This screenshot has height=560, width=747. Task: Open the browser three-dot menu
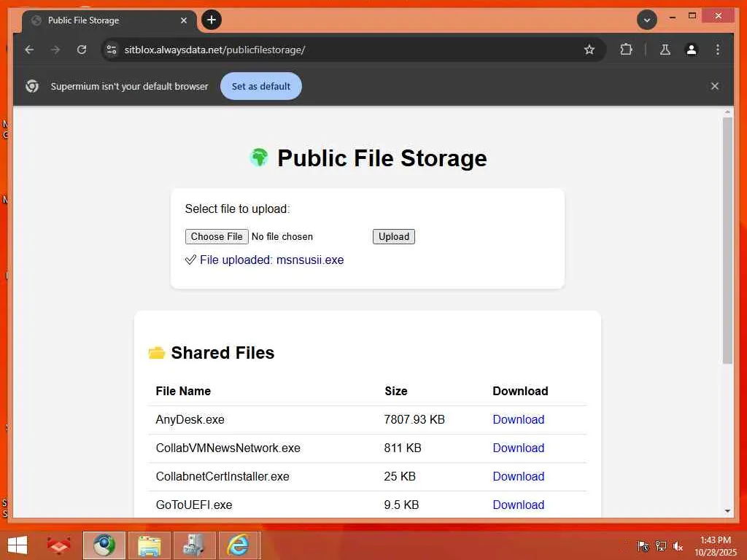(718, 50)
